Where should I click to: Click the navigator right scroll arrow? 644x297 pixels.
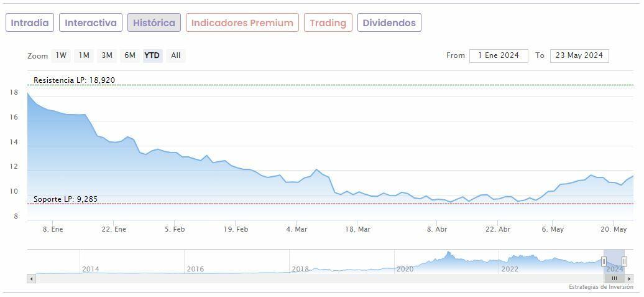click(629, 278)
